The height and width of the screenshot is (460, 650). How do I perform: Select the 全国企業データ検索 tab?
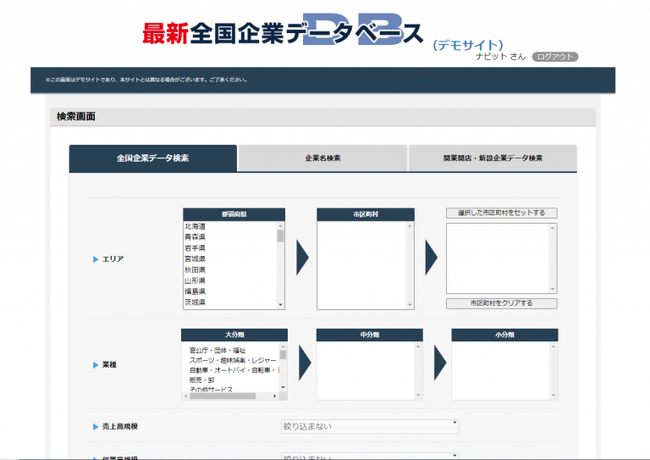[x=153, y=158]
